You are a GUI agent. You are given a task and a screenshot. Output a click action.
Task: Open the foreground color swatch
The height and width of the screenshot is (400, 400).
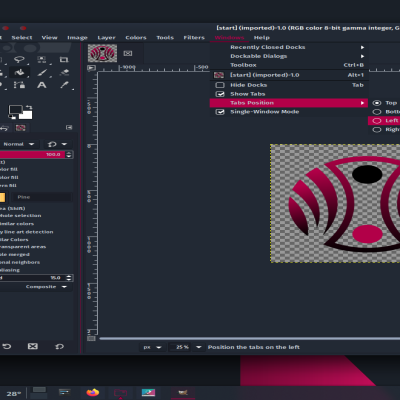click(15, 110)
